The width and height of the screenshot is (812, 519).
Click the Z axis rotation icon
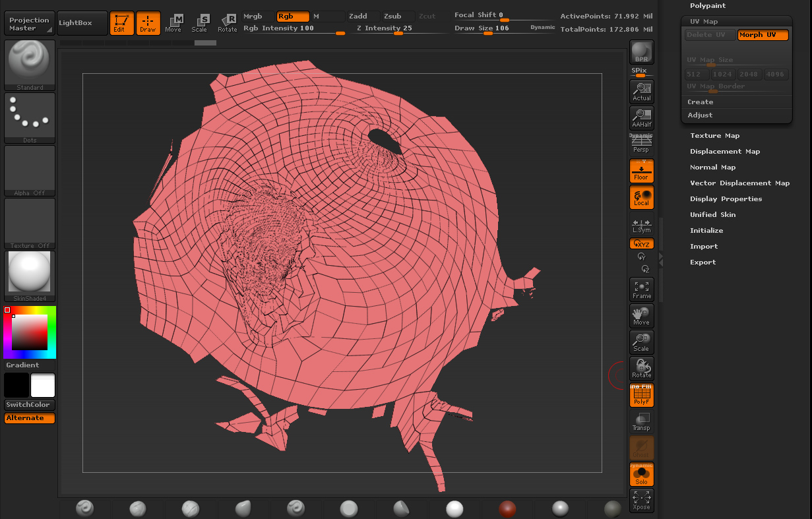click(x=644, y=269)
